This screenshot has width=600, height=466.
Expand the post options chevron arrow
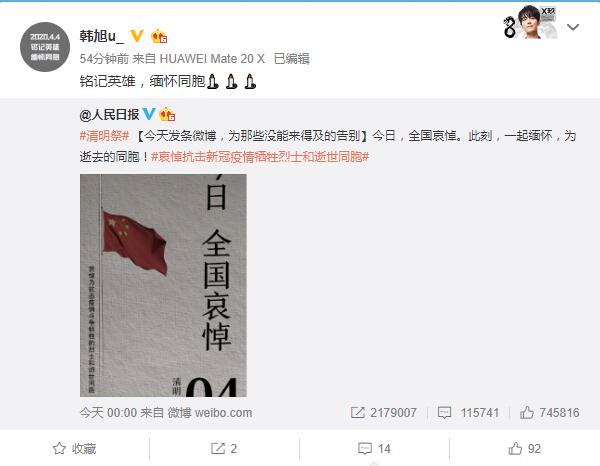click(572, 27)
